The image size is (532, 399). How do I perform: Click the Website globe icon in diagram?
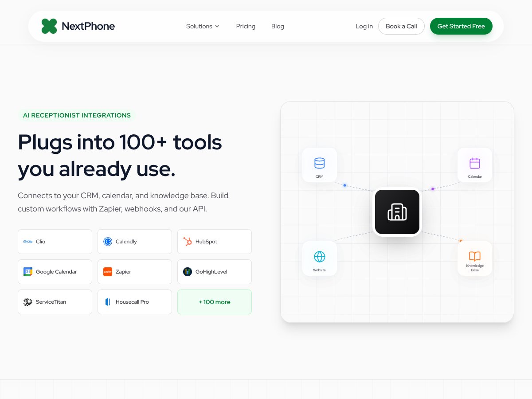[320, 257]
